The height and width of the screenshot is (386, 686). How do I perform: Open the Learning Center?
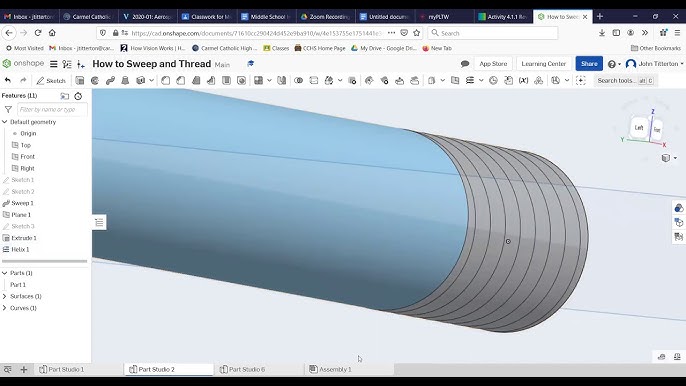tap(543, 64)
